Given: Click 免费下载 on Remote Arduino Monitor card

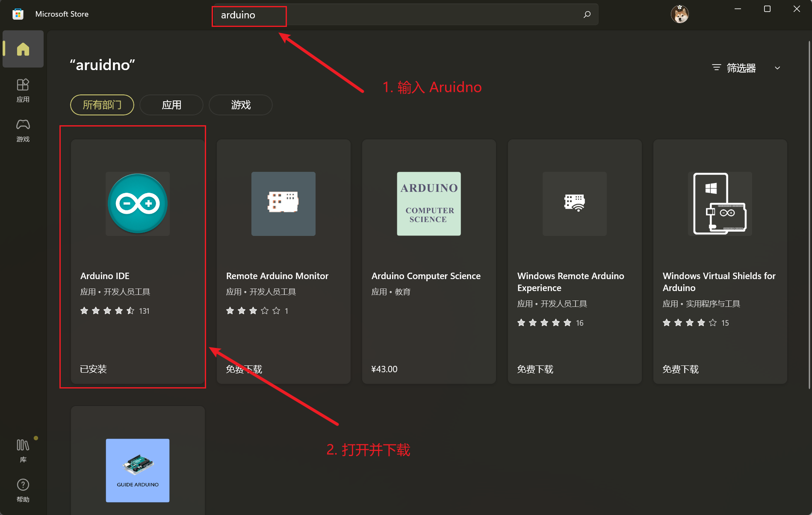Looking at the screenshot, I should (x=244, y=369).
